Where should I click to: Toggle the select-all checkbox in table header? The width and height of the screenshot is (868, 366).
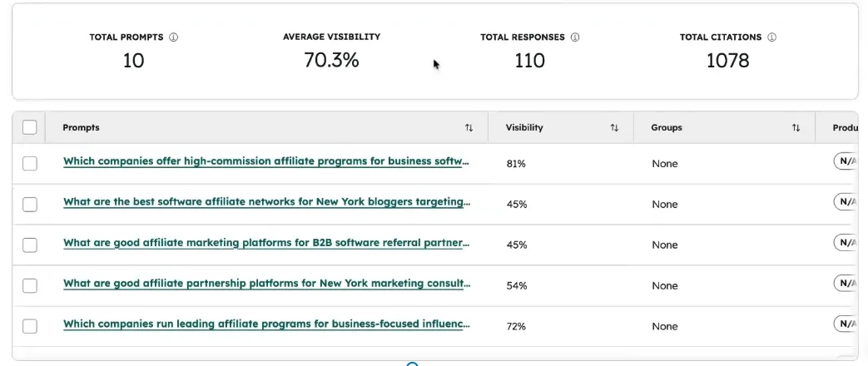(x=30, y=127)
